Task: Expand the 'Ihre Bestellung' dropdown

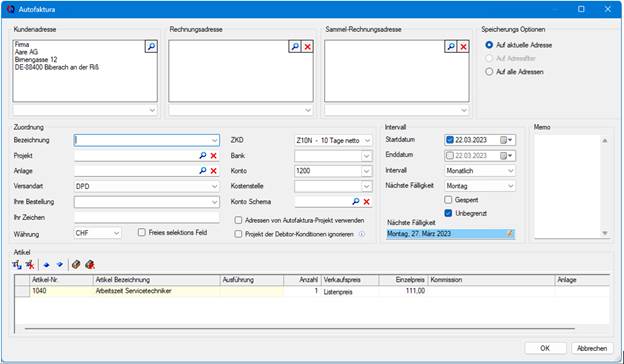Action: (x=214, y=202)
